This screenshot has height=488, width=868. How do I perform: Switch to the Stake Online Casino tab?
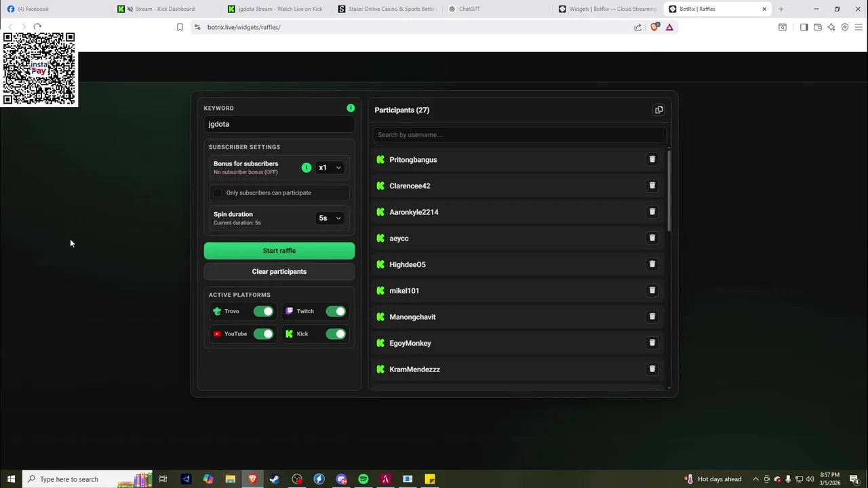(x=388, y=9)
